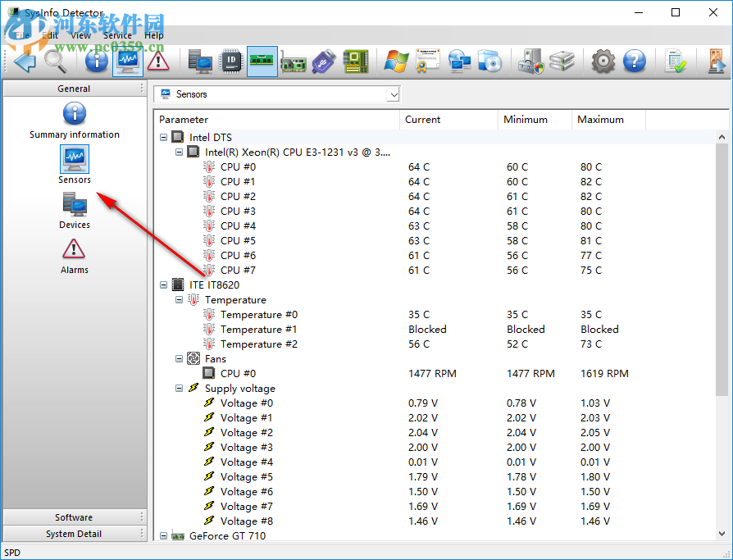Open the System Detail panel
This screenshot has width=733, height=560.
(x=74, y=534)
